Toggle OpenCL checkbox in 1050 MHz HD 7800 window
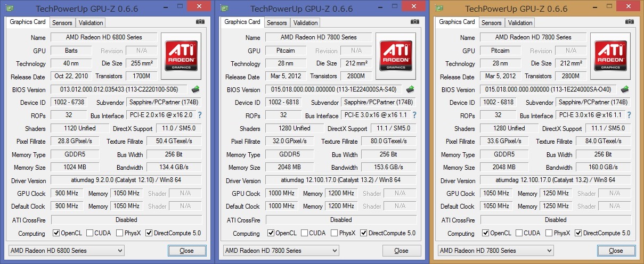The width and height of the screenshot is (644, 264). [485, 233]
